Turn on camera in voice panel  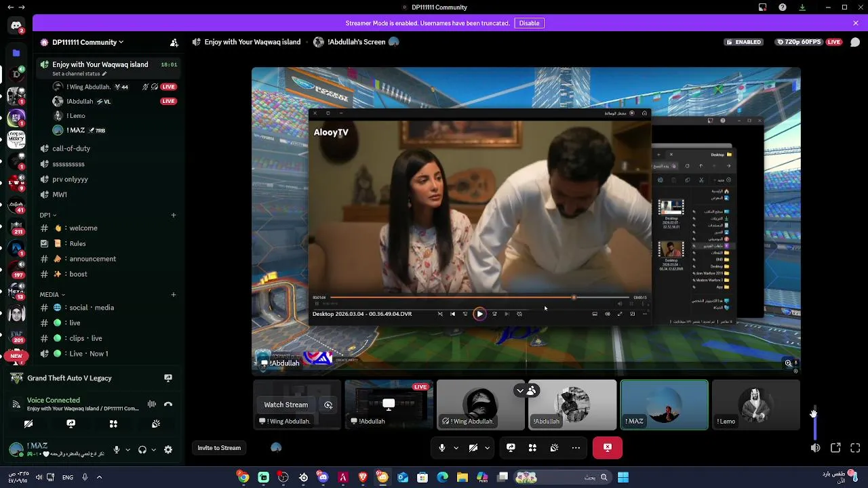(x=28, y=424)
